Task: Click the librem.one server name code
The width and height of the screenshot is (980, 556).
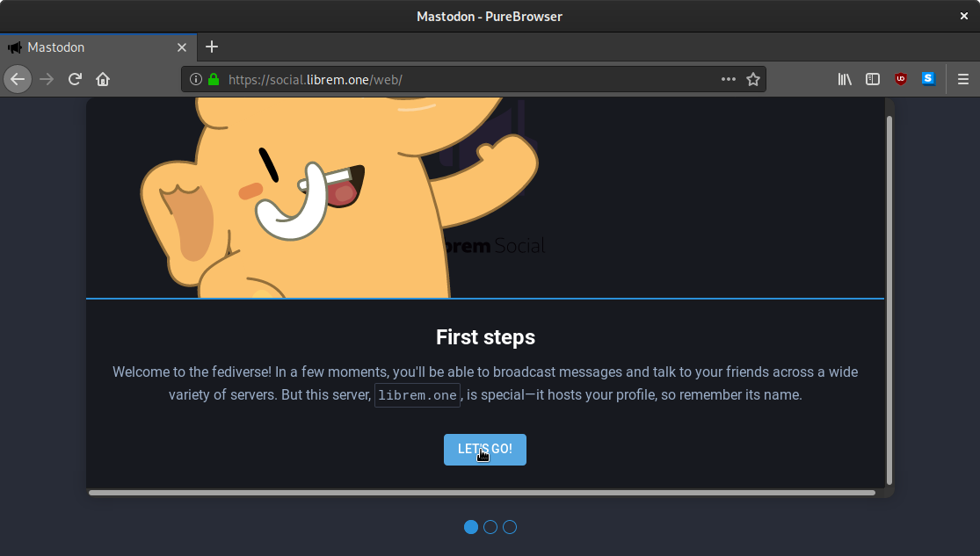Action: [x=417, y=395]
